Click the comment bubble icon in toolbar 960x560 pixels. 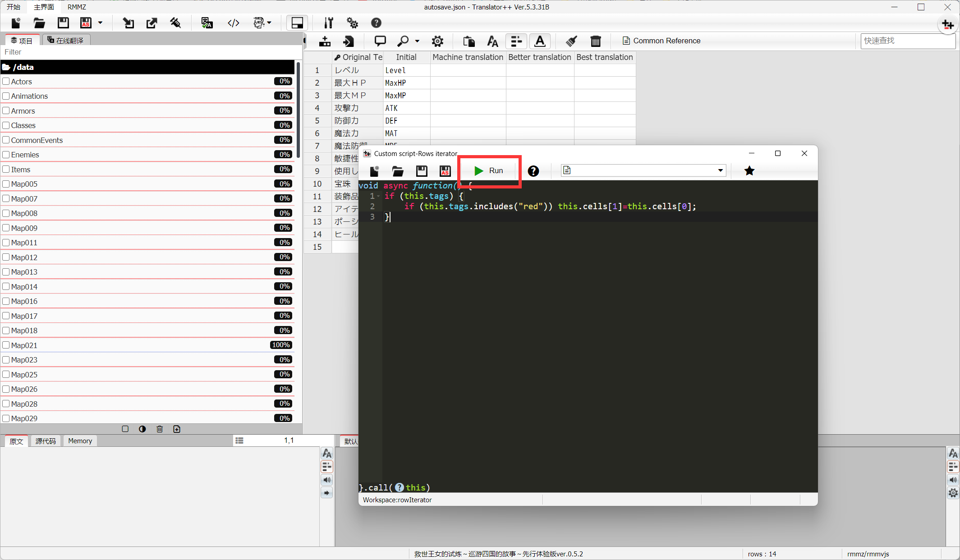tap(380, 41)
